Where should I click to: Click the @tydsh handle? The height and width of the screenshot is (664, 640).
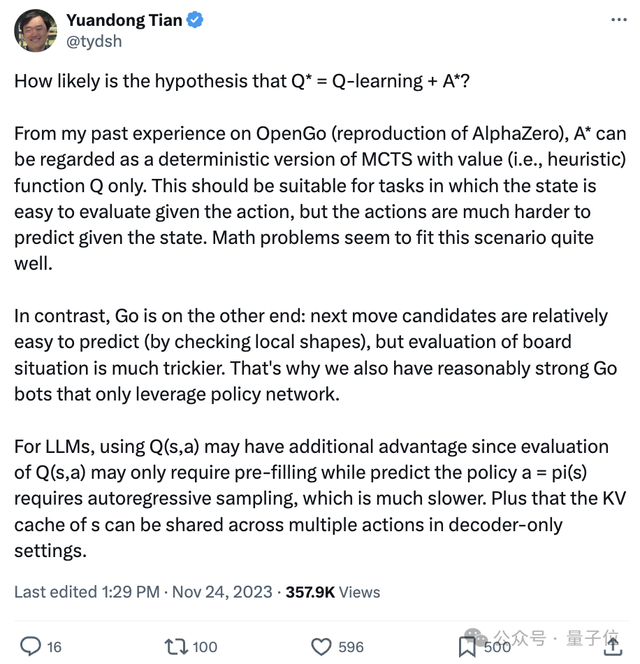click(95, 42)
